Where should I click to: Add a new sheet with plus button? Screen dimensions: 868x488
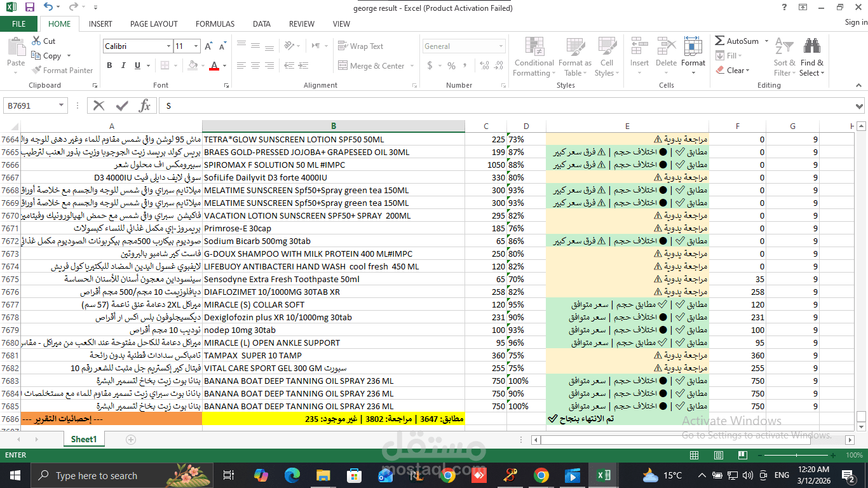tap(131, 439)
